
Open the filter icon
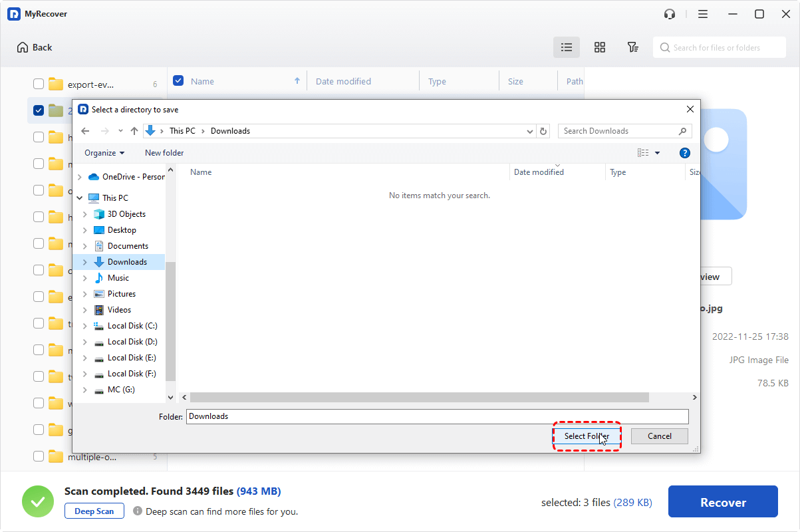[x=633, y=47]
